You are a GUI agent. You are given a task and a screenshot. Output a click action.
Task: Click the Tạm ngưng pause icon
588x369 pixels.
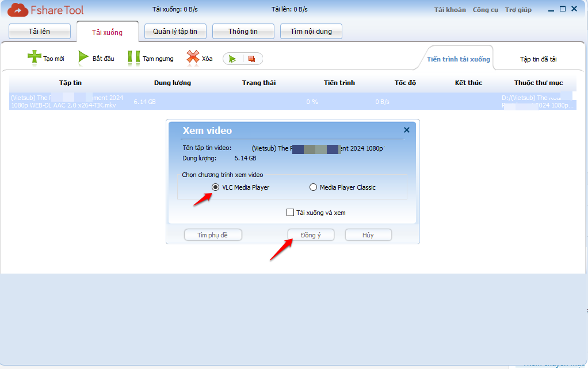[133, 57]
